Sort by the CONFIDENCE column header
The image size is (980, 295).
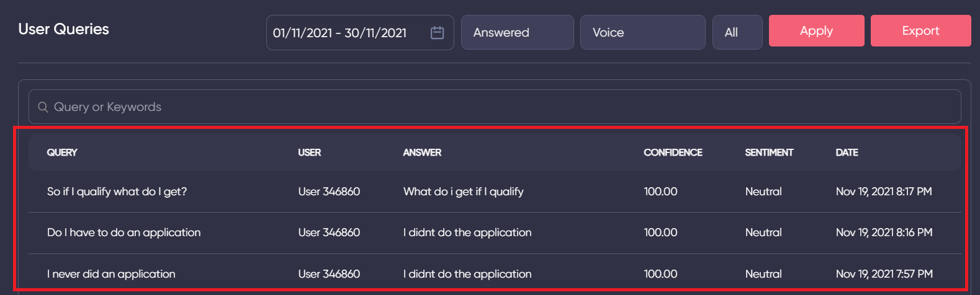point(673,152)
